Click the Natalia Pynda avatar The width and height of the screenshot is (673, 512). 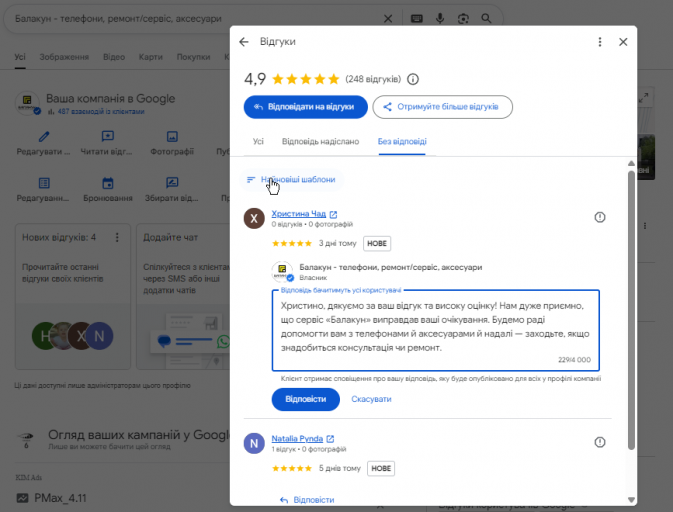coord(254,443)
